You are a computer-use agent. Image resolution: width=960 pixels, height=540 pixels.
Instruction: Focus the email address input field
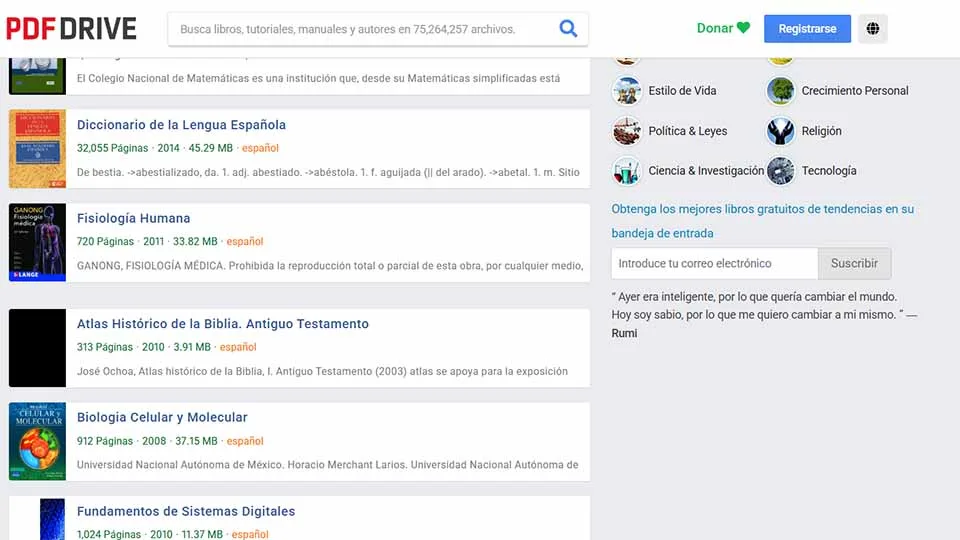[x=714, y=264]
